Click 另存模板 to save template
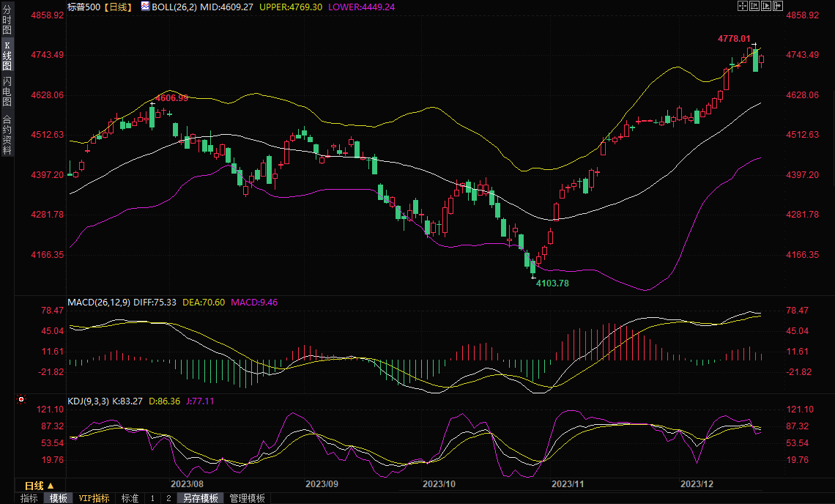835x504 pixels. coord(201,498)
